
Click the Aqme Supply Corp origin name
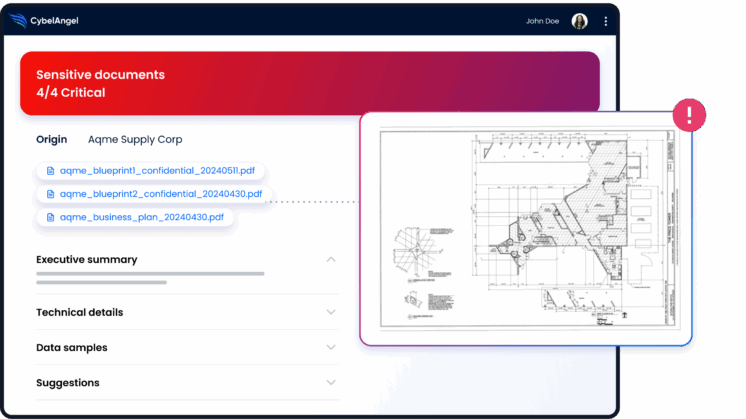pos(135,140)
